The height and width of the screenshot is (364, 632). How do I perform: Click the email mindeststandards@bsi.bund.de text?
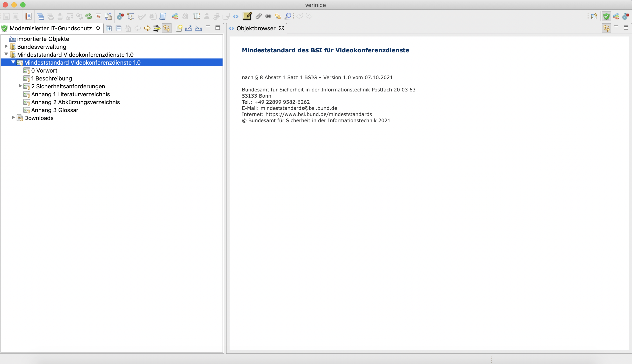pos(299,108)
